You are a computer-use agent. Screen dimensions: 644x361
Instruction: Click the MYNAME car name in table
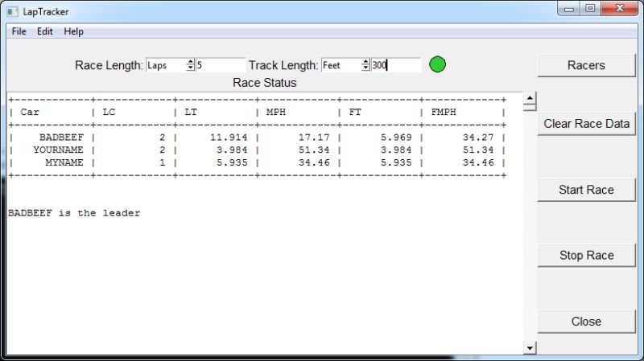coord(64,162)
